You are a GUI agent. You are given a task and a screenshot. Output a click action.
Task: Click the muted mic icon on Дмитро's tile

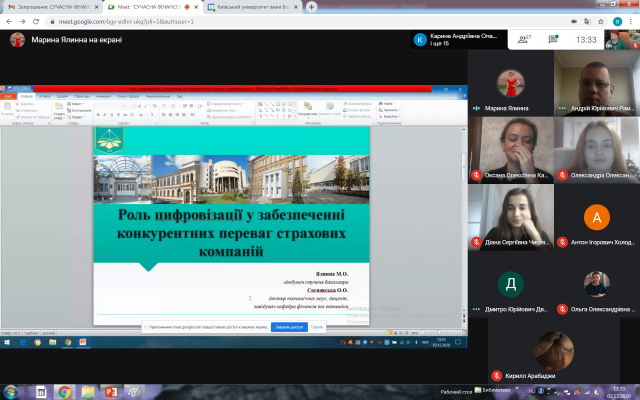coord(476,308)
